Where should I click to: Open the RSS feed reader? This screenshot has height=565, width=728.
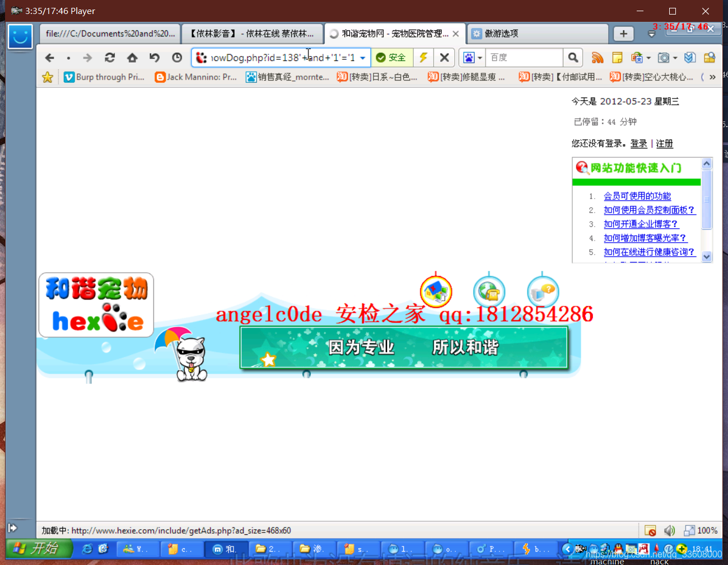(598, 57)
